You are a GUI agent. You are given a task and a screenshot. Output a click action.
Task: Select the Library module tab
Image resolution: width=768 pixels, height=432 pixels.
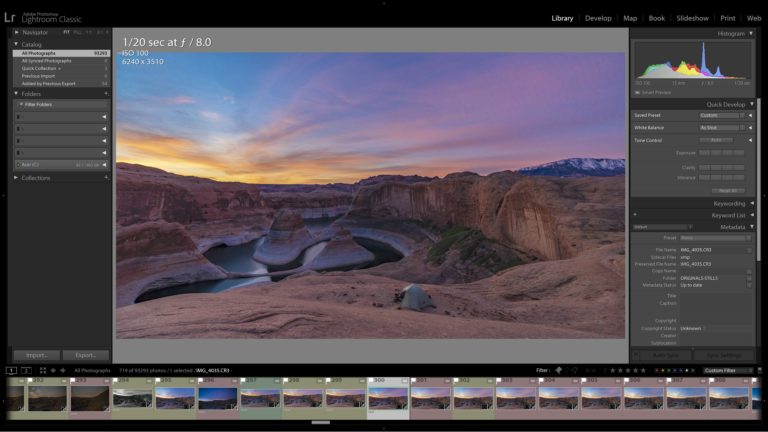coord(562,18)
